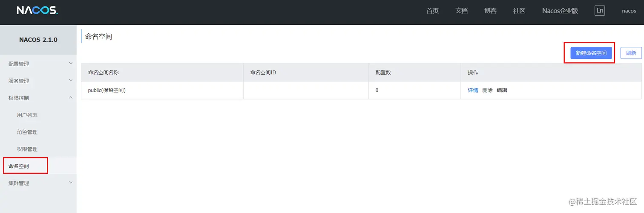Open the 文档 documentation link
This screenshot has height=213, width=644.
(461, 11)
